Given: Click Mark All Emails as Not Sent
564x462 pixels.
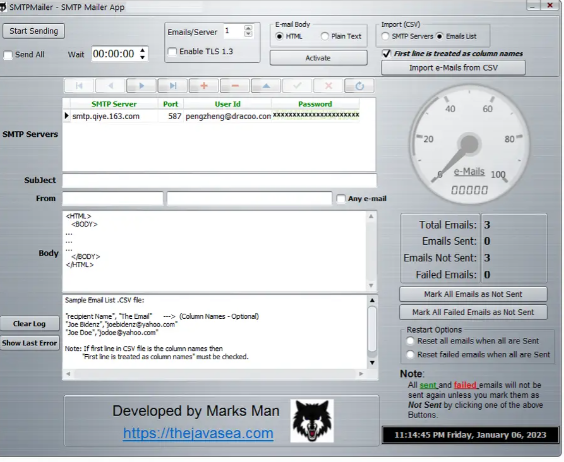Looking at the screenshot, I should pos(473,294).
